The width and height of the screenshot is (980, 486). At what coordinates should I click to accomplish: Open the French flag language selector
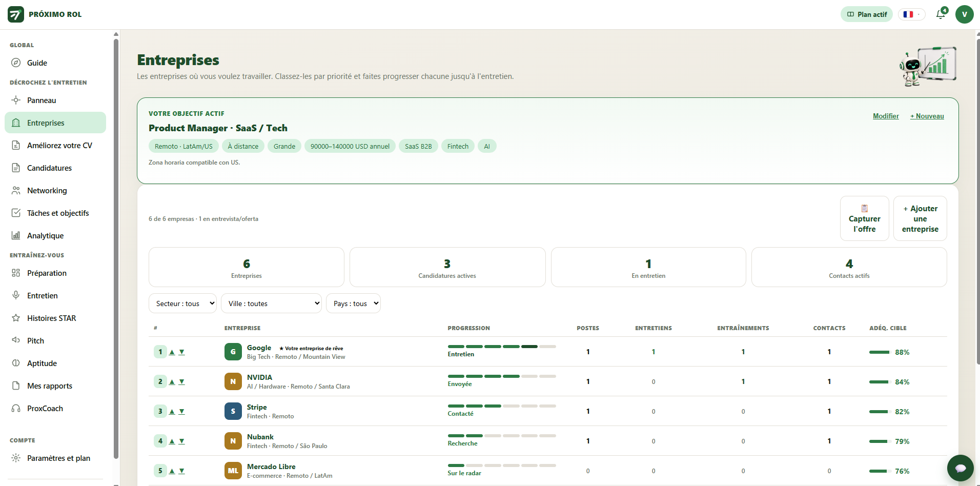click(x=911, y=14)
